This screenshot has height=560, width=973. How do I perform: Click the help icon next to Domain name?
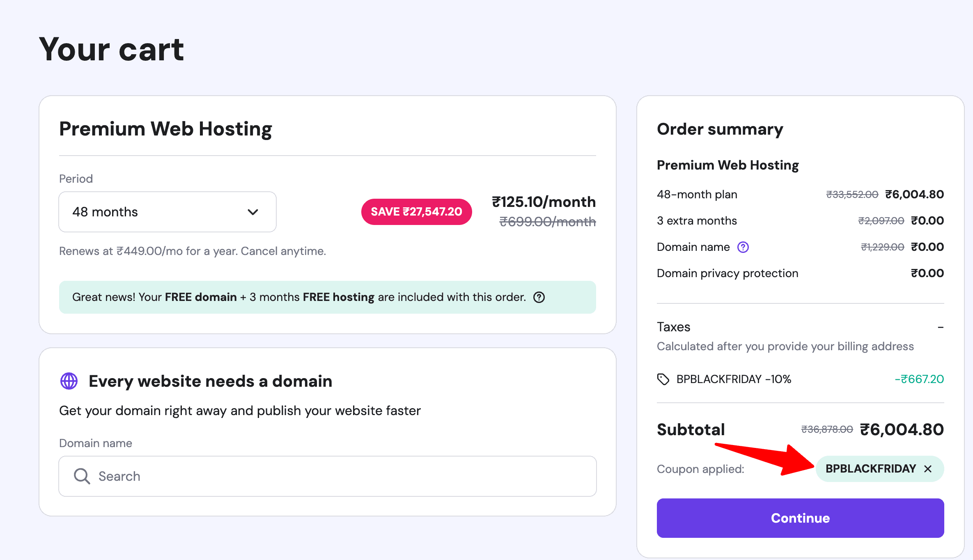coord(743,247)
